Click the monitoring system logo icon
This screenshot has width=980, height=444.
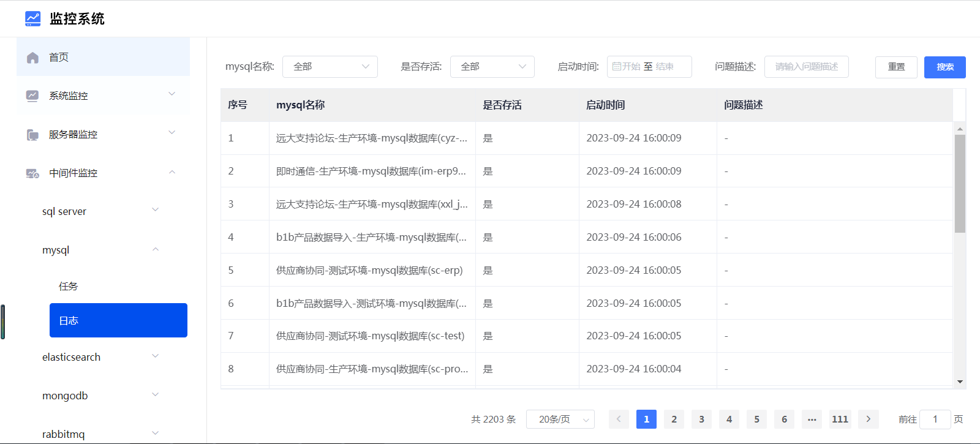32,19
